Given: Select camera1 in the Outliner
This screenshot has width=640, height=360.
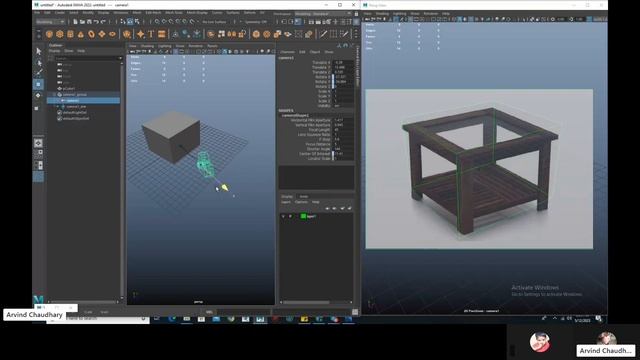Looking at the screenshot, I should tap(72, 100).
